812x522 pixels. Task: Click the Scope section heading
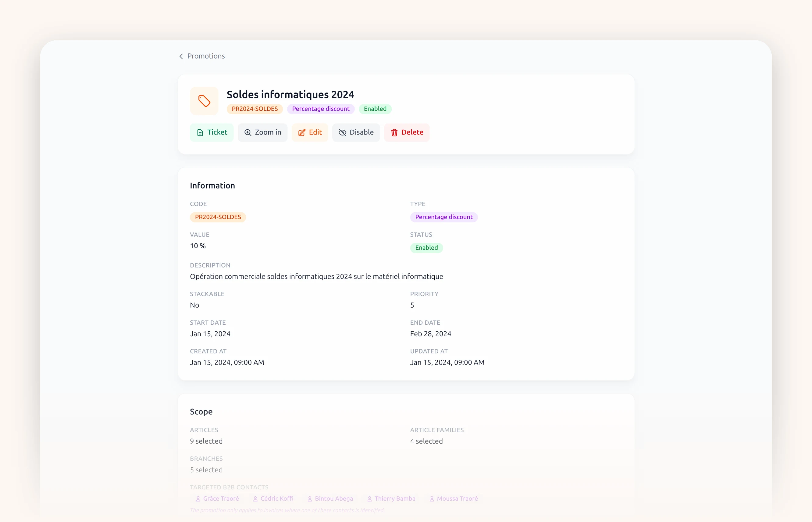click(201, 412)
